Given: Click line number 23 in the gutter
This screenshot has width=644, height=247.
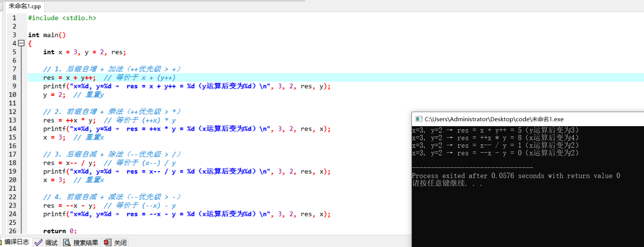Looking at the screenshot, I should click(x=12, y=205).
